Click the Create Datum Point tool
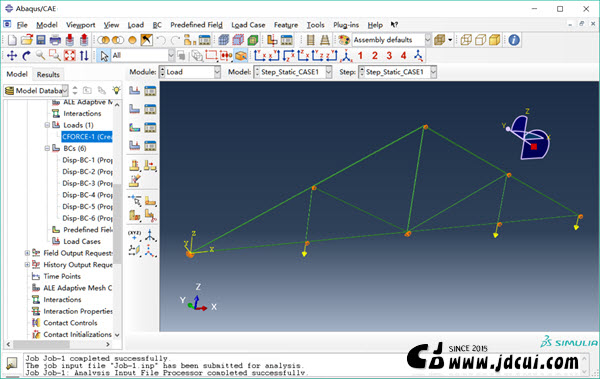This screenshot has height=379, width=600. point(134,235)
